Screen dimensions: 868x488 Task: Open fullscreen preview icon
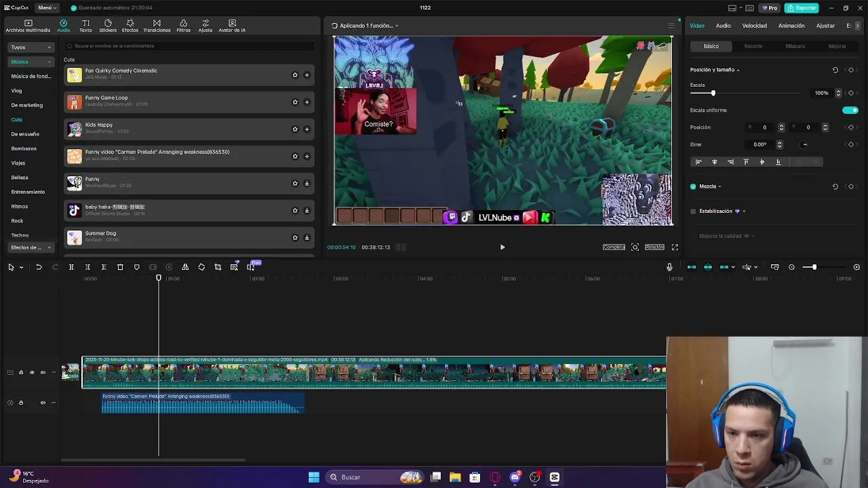pos(675,247)
